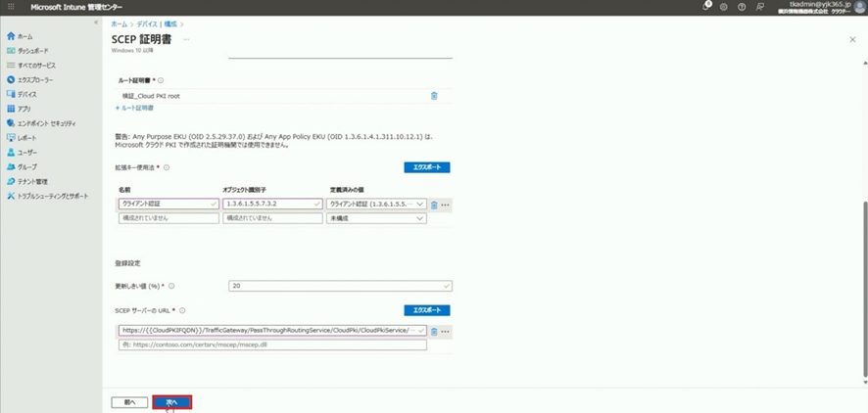Screen dimensions: 868x413
Task: Click the + ルート証明書 link
Action: coord(134,108)
